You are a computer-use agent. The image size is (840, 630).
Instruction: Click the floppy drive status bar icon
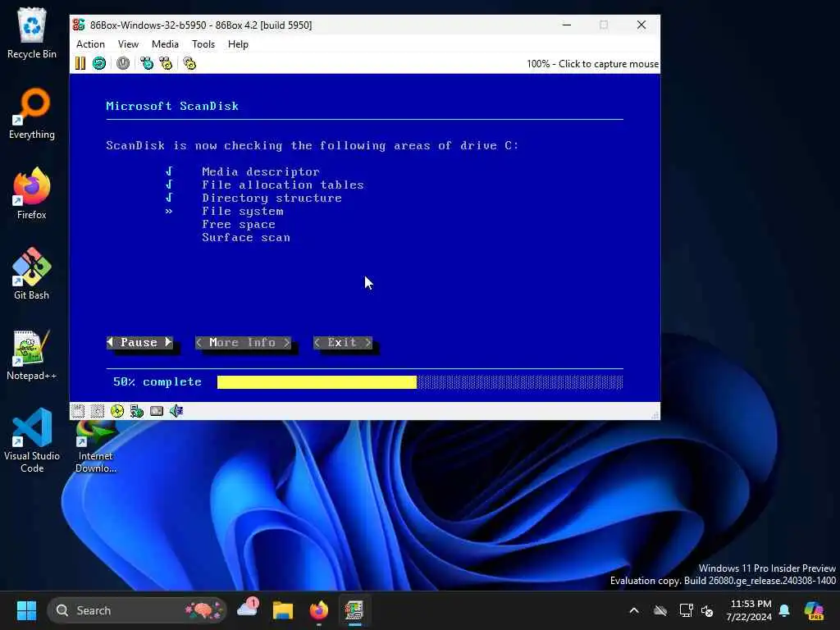point(78,411)
